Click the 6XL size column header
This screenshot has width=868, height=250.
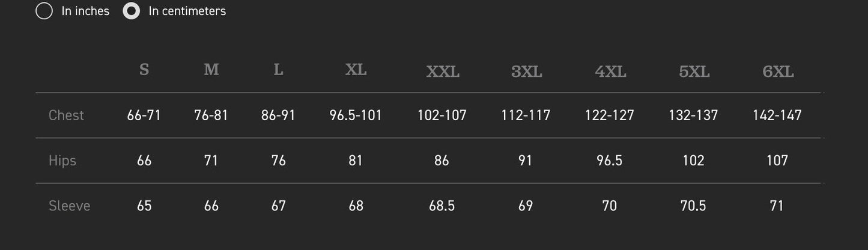[x=778, y=72]
